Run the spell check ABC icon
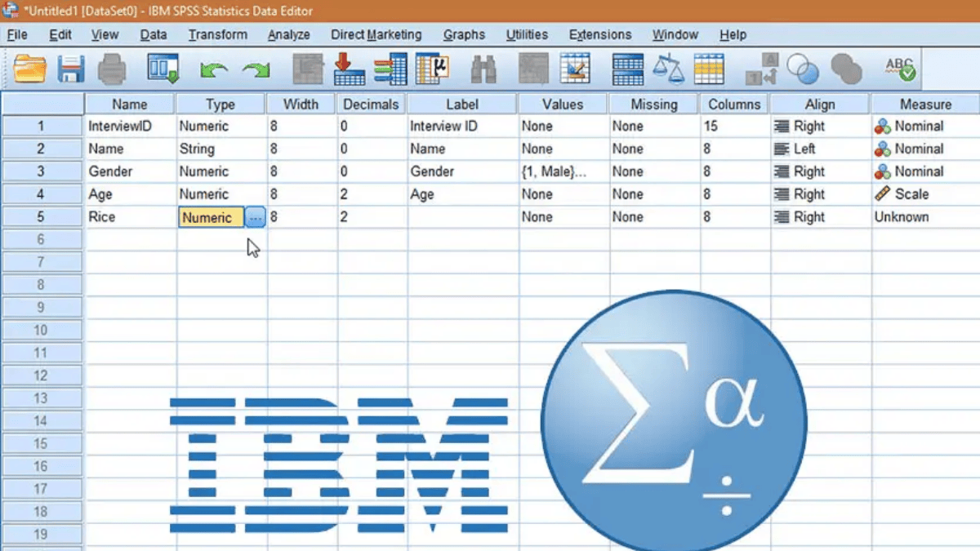Viewport: 980px width, 551px height. [900, 69]
